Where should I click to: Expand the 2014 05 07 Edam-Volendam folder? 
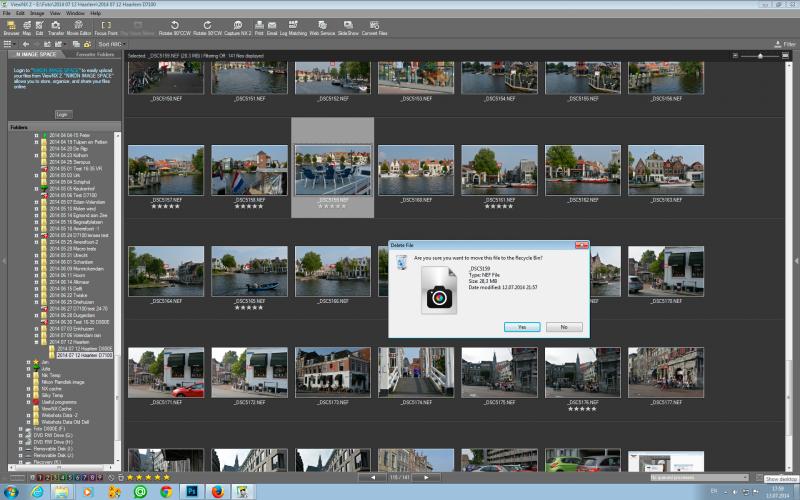(x=36, y=202)
